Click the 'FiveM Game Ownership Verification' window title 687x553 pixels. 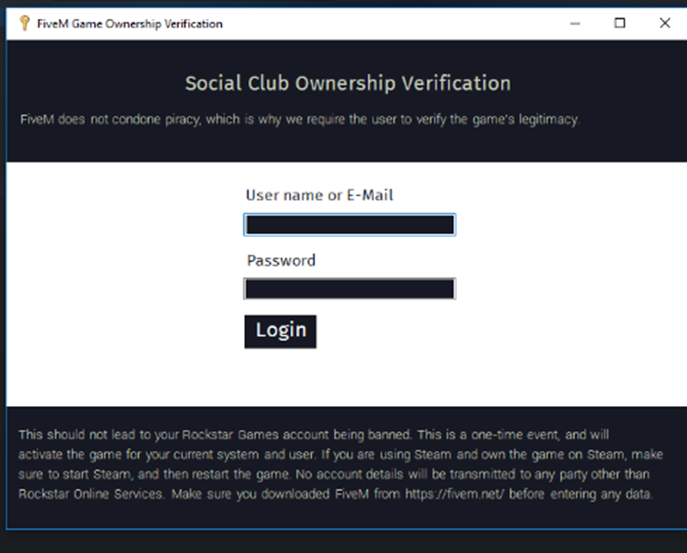(x=130, y=24)
